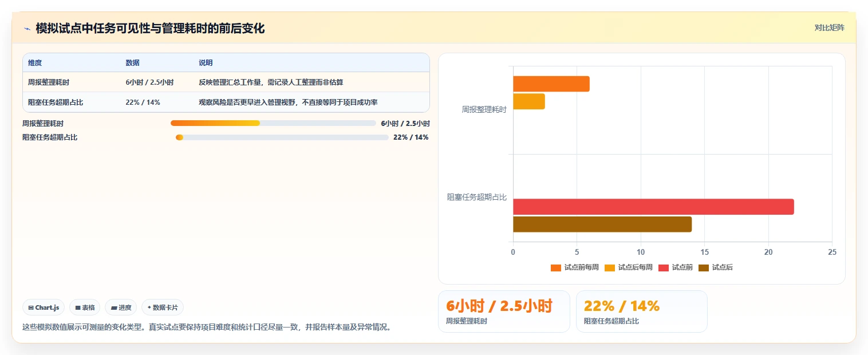Screen dimensions: 868x355
Task: Click table cell 6小时 / 2.5小时
Action: pos(149,82)
